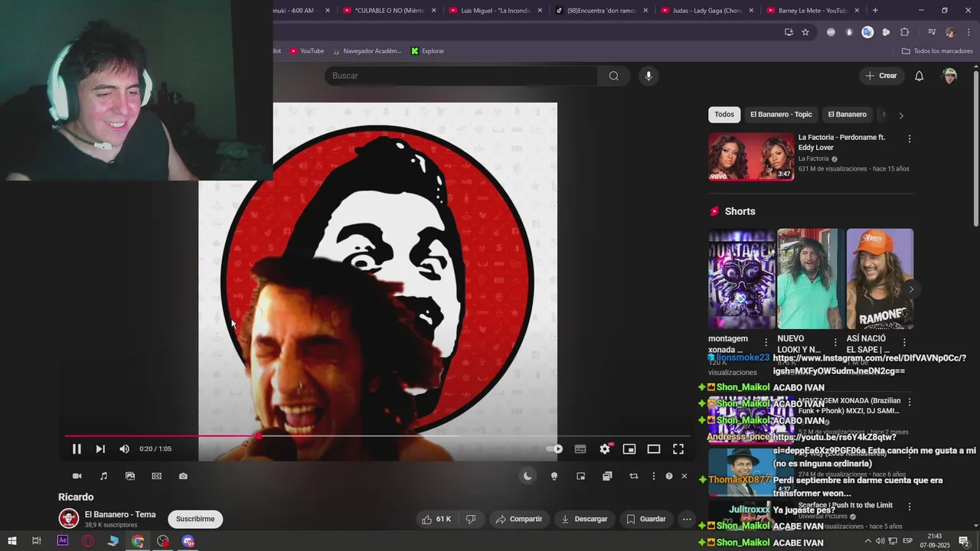Toggle the loop repeat icon

[634, 476]
